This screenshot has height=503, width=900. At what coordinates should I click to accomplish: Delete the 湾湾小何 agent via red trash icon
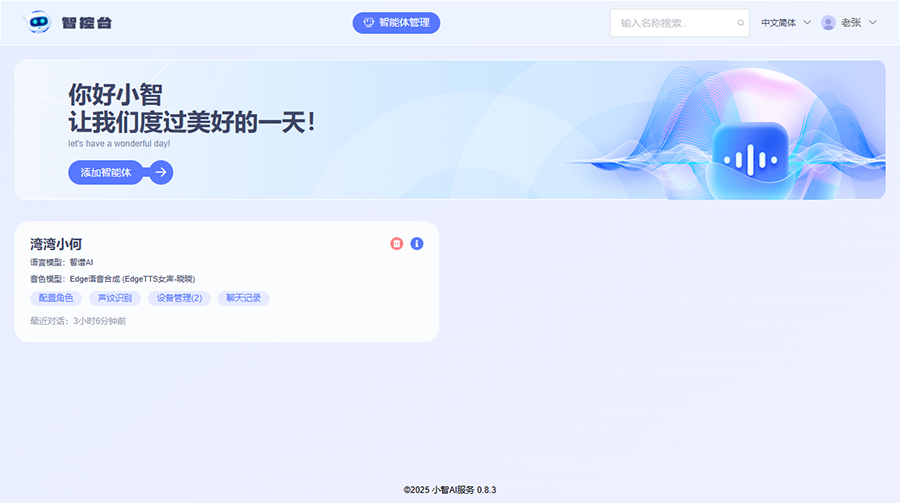coord(397,244)
